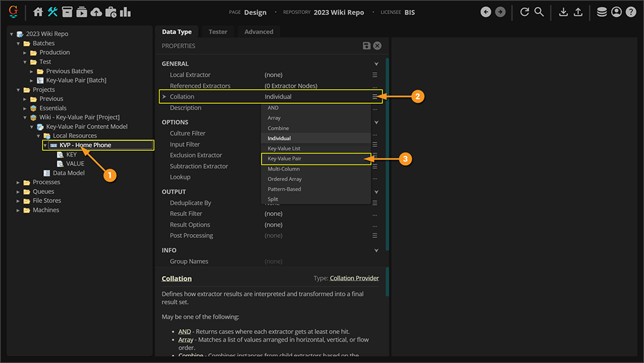This screenshot has width=644, height=363.
Task: Open the help question mark icon
Action: tap(631, 12)
